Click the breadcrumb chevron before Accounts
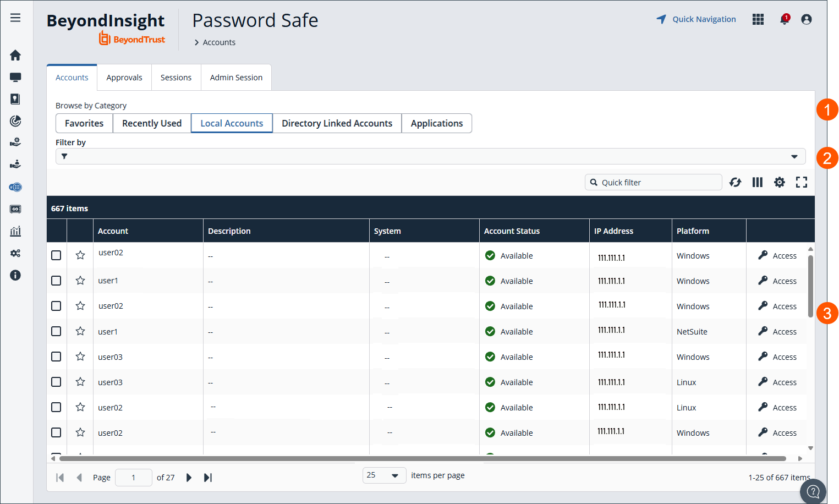 196,42
